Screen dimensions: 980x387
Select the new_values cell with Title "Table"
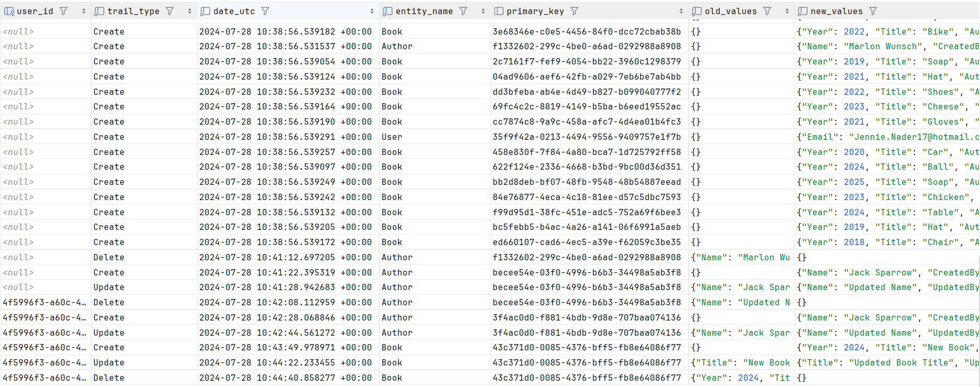tap(887, 212)
